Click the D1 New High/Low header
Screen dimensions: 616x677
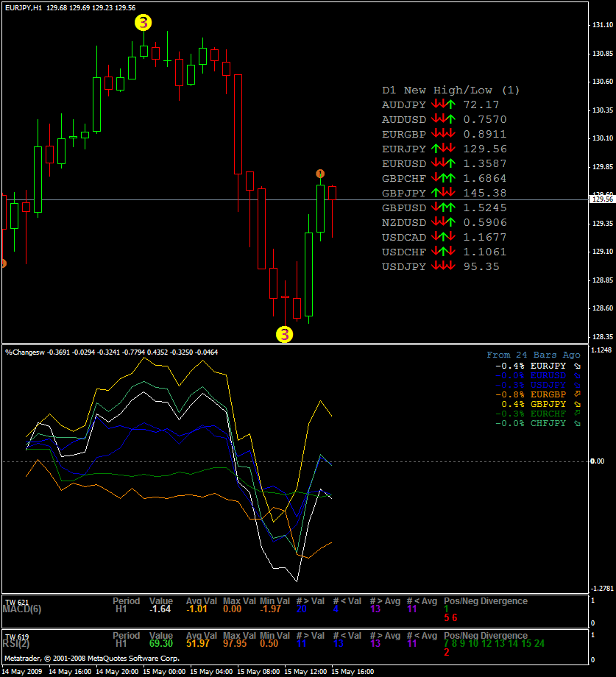coord(450,90)
